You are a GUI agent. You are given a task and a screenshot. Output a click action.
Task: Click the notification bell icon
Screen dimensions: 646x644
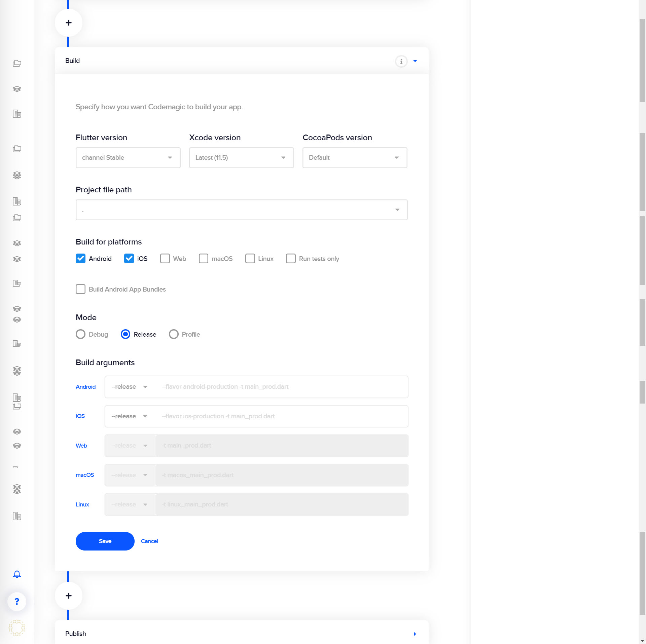point(17,574)
